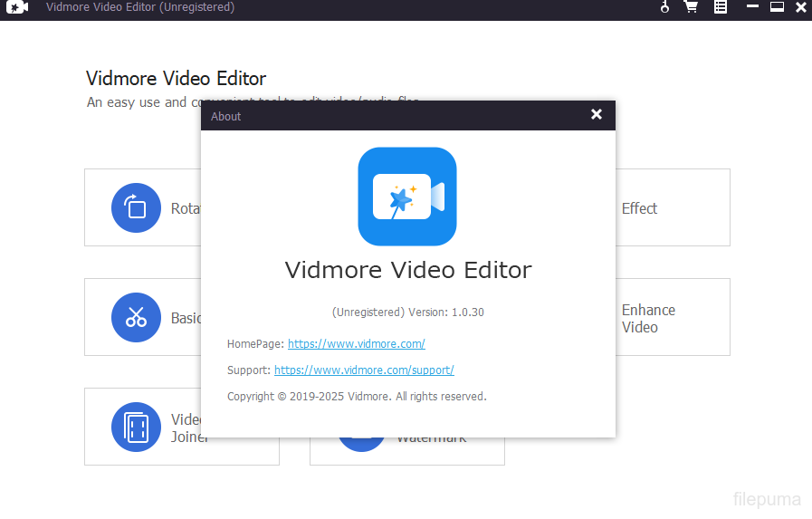Select the Rotate tool circular icon
The width and height of the screenshot is (812, 519).
(136, 208)
